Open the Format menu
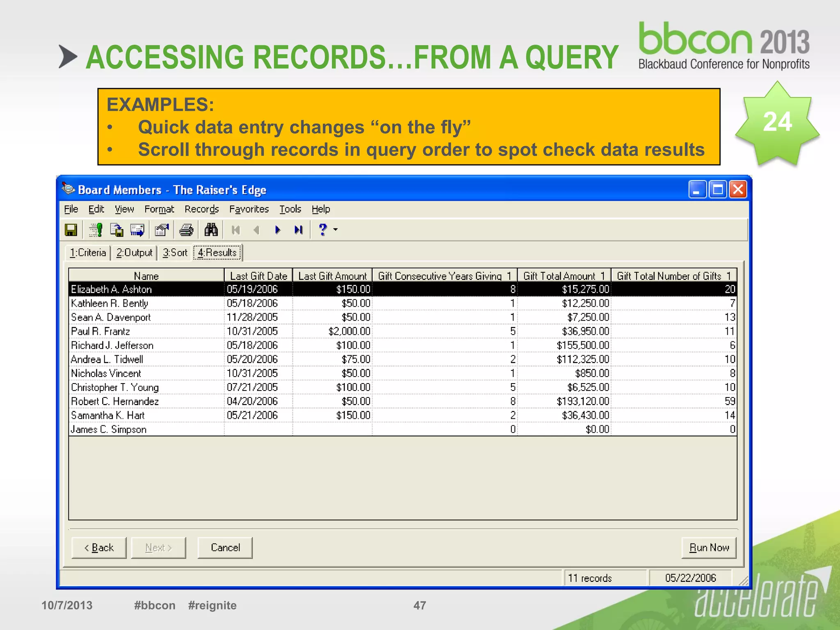 pos(159,209)
